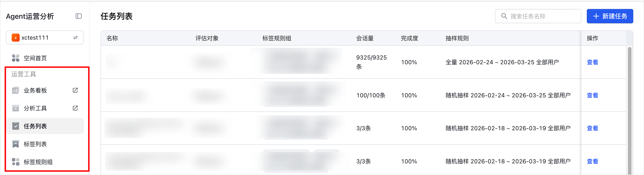Collapse the sidebar panel icon
Viewport: 644px width, 175px height.
[78, 16]
